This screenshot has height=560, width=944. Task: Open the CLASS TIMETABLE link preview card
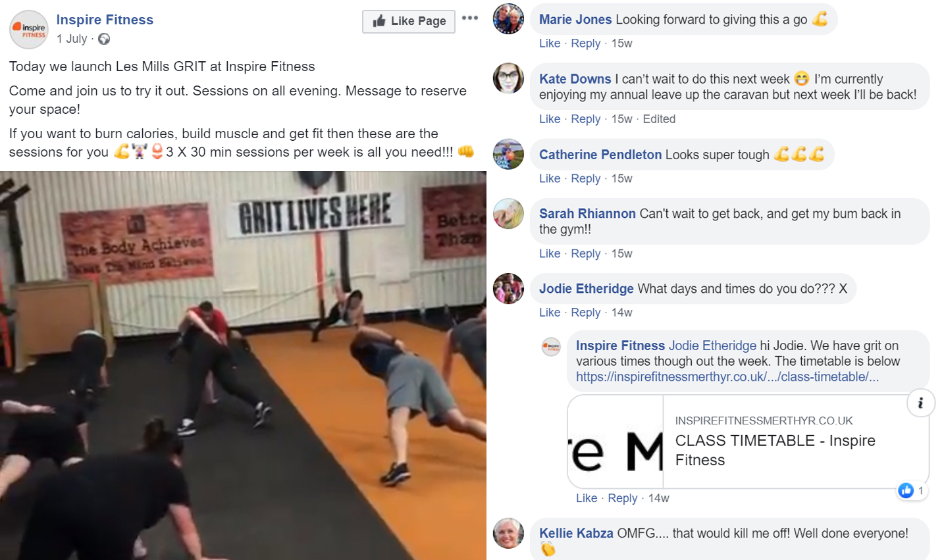point(748,441)
